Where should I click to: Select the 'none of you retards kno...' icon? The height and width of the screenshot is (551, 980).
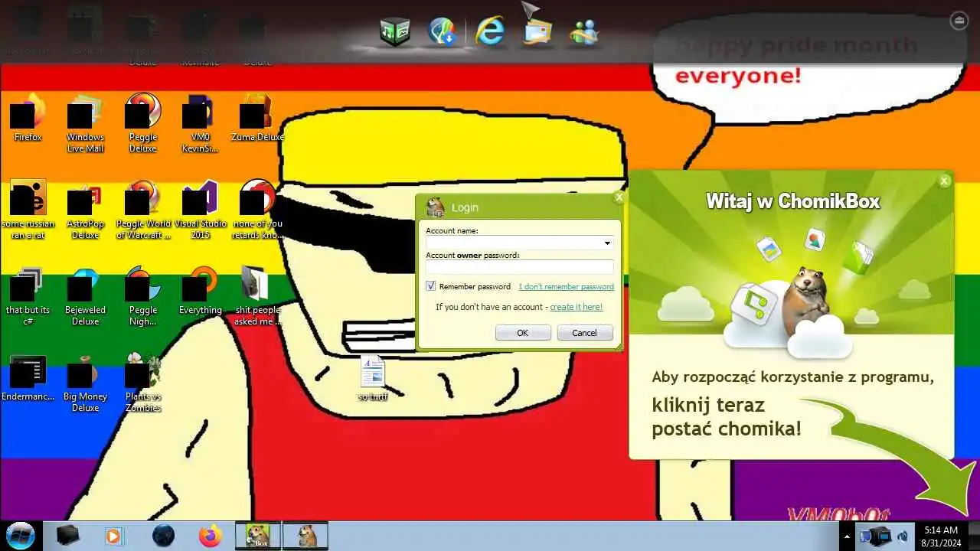pyautogui.click(x=257, y=209)
